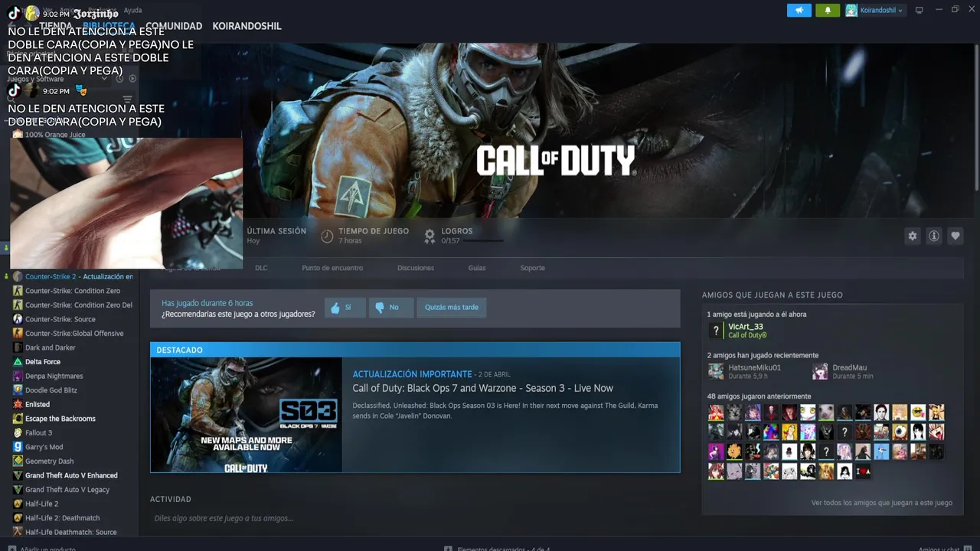Click the thumbs-down No recommendation button

click(x=391, y=308)
